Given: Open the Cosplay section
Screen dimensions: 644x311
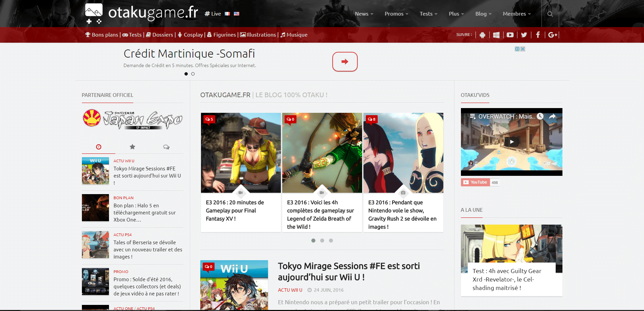Looking at the screenshot, I should tap(190, 35).
